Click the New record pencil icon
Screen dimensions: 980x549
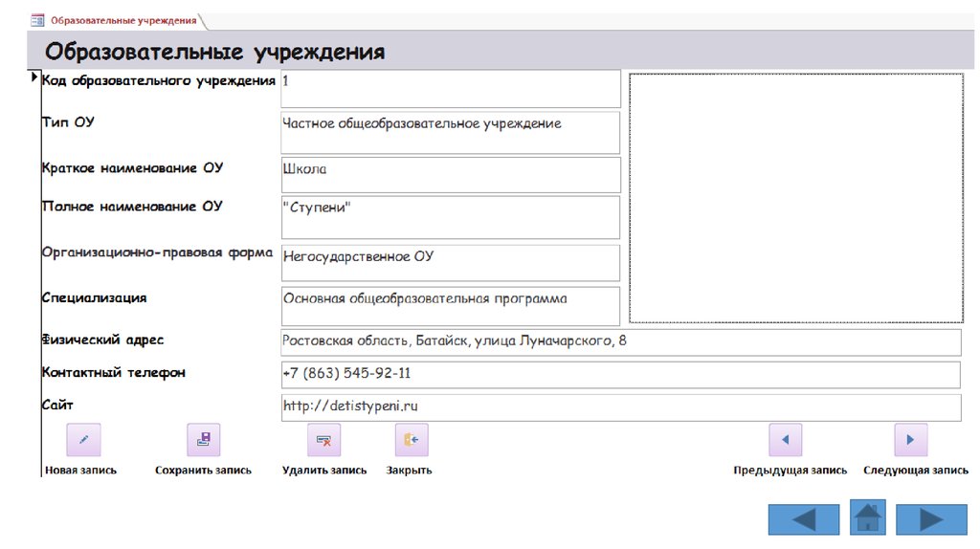[83, 440]
